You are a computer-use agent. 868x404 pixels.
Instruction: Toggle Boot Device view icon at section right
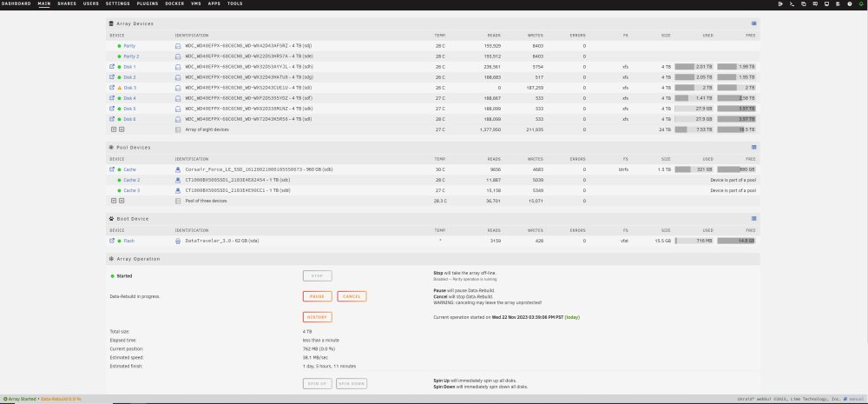tap(754, 219)
